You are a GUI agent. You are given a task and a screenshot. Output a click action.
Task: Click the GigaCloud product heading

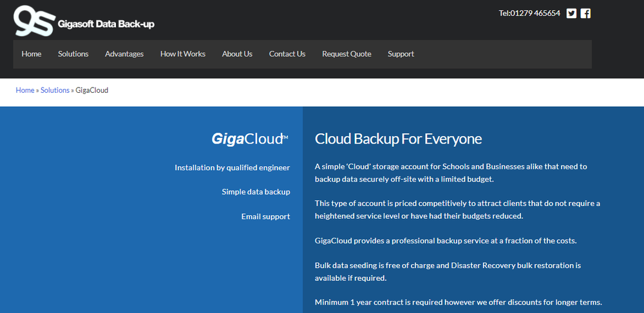[x=250, y=139]
